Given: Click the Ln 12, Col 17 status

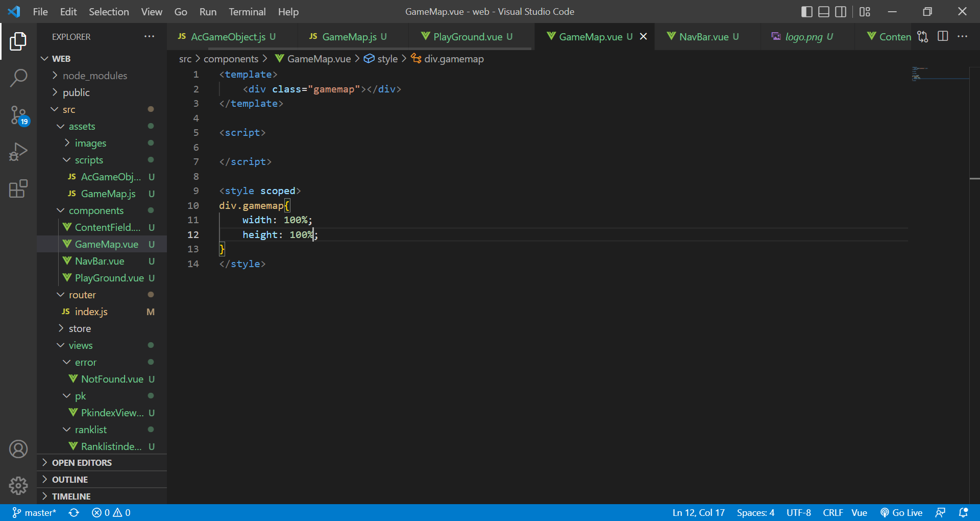Looking at the screenshot, I should 698,512.
